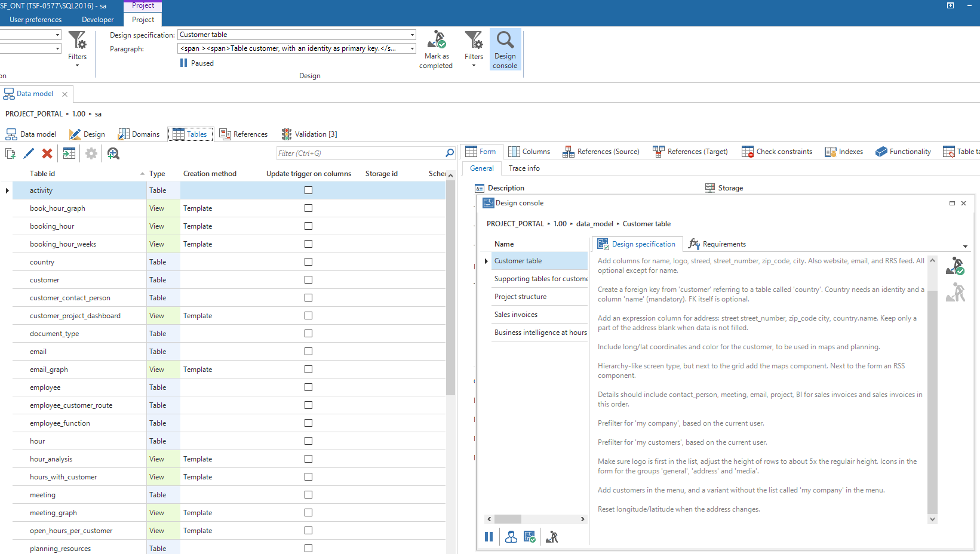Viewport: 980px width, 554px height.
Task: Expand the Paragraph combo box
Action: 412,48
